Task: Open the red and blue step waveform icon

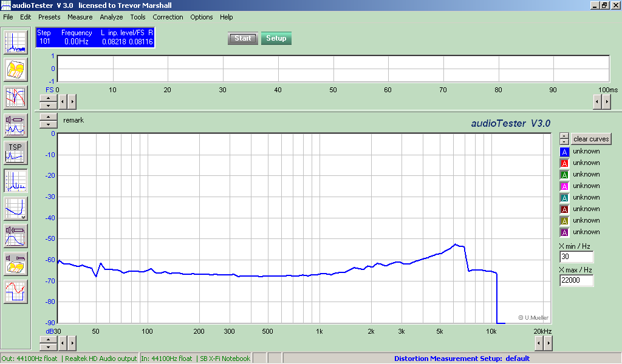Action: click(x=16, y=291)
